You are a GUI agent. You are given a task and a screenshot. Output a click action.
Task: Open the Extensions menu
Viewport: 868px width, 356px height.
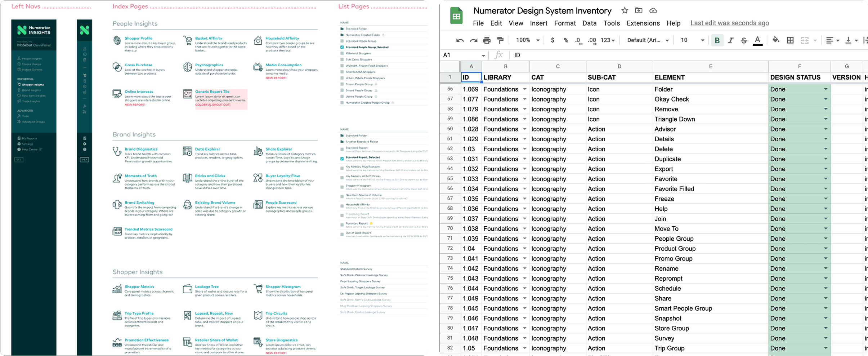[643, 23]
